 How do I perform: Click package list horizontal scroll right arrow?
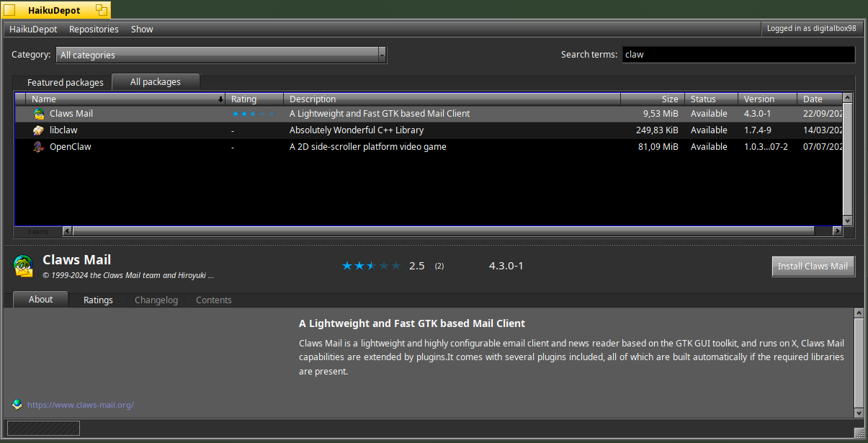(x=837, y=231)
